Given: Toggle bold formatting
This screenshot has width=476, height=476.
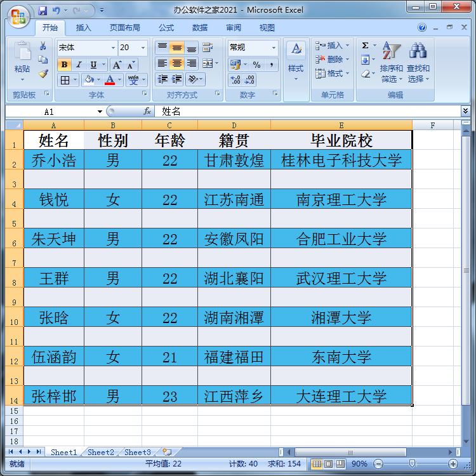Looking at the screenshot, I should 64,65.
